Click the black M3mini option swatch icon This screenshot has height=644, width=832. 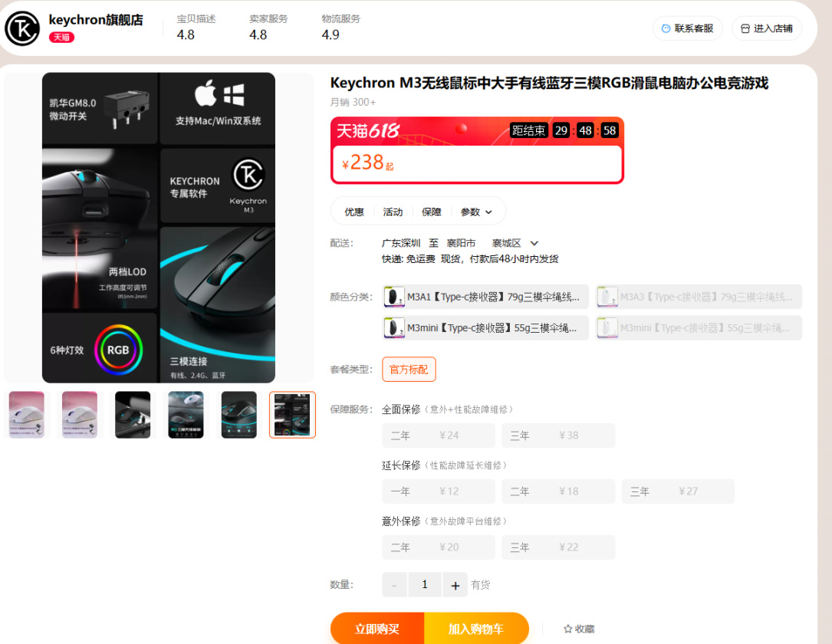click(x=394, y=328)
